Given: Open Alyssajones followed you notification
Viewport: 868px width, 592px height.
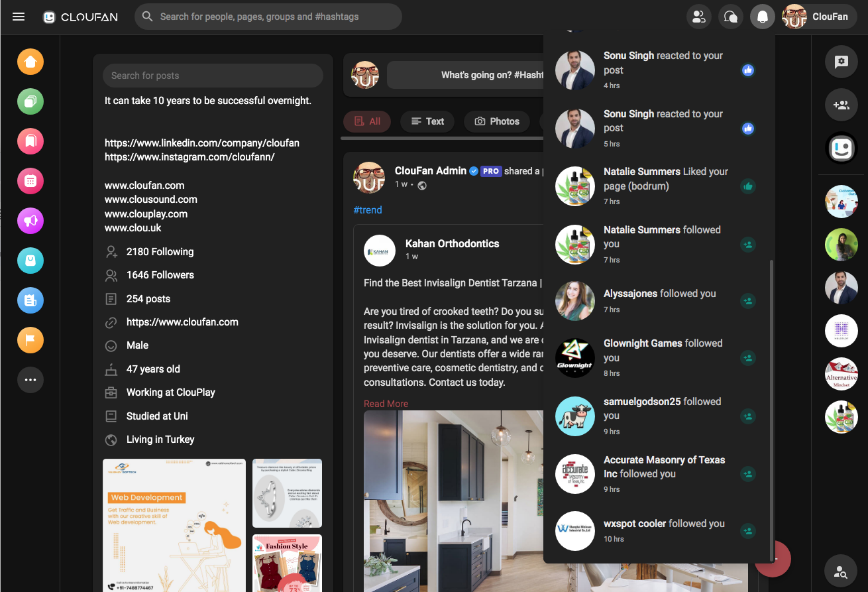Looking at the screenshot, I should 656,301.
